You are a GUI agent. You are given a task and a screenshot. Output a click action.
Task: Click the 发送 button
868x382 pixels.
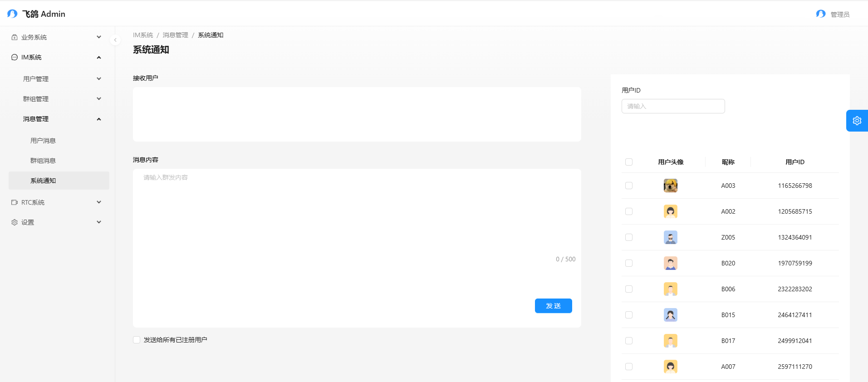pos(553,306)
